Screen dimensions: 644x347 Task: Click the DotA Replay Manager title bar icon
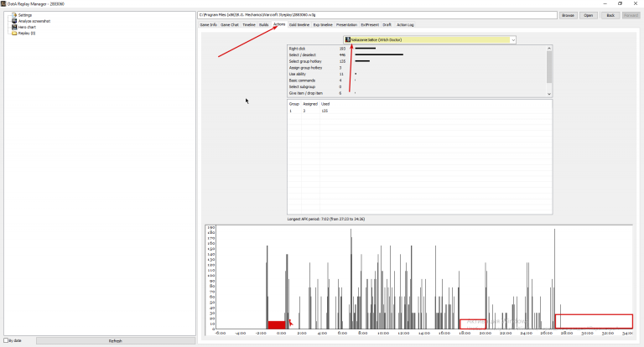point(3,3)
